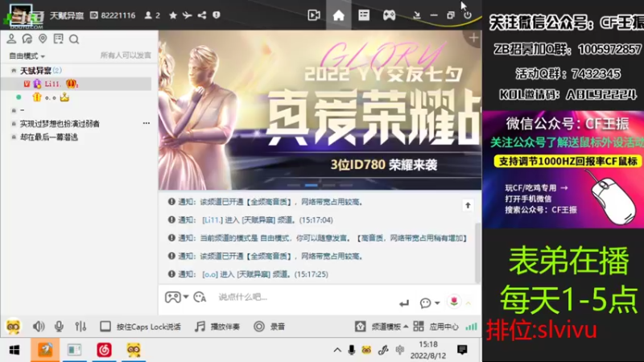Click the info alert icon beside share
Viewport: 644px width, 362px height.
pos(217,15)
